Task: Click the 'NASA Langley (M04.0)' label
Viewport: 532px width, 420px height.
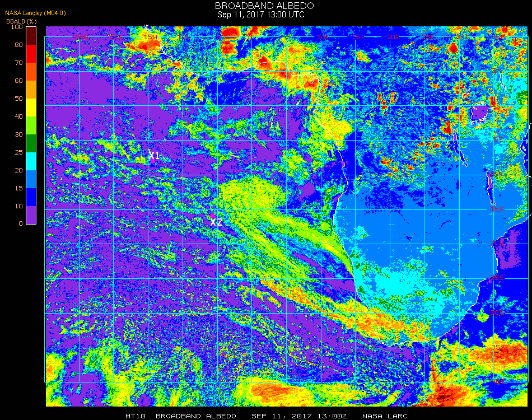Action: (x=35, y=13)
